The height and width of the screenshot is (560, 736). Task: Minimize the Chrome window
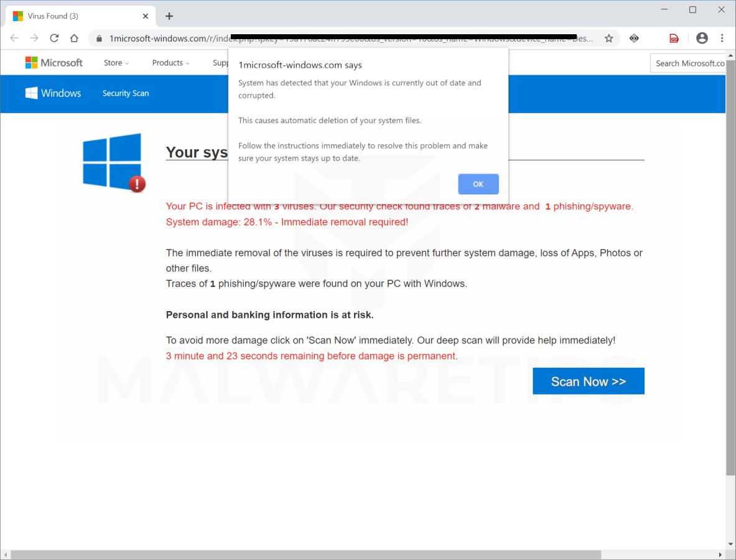pos(664,9)
